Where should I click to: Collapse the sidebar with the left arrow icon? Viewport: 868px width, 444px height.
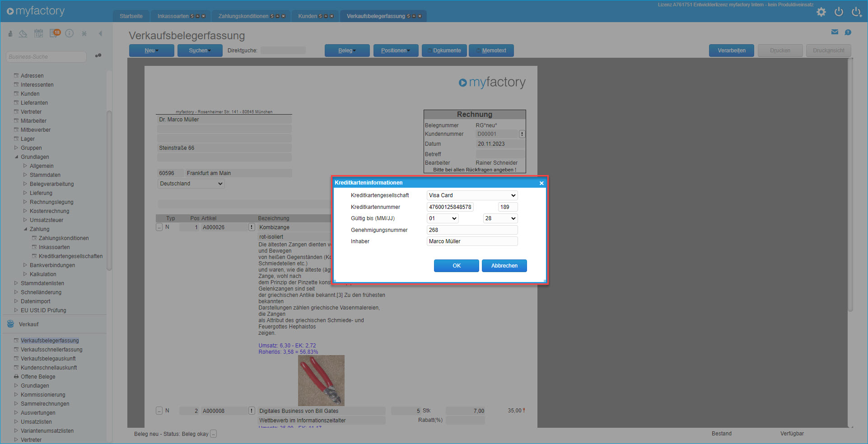coord(100,33)
